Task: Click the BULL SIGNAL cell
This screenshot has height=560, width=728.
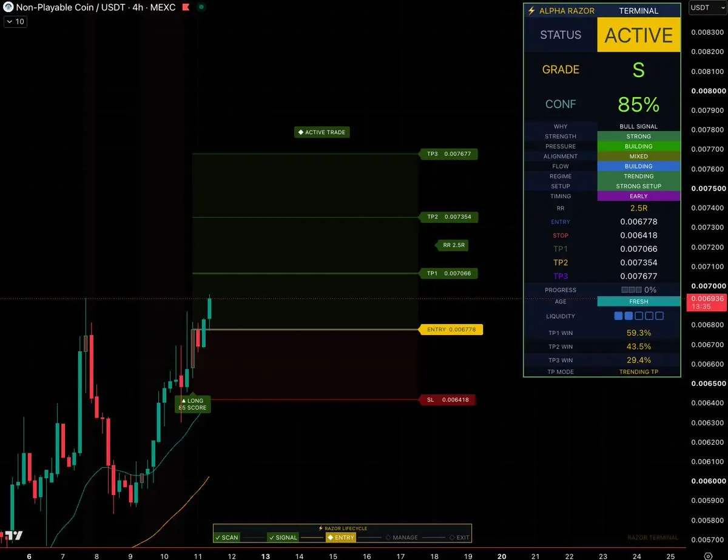Action: pyautogui.click(x=639, y=127)
